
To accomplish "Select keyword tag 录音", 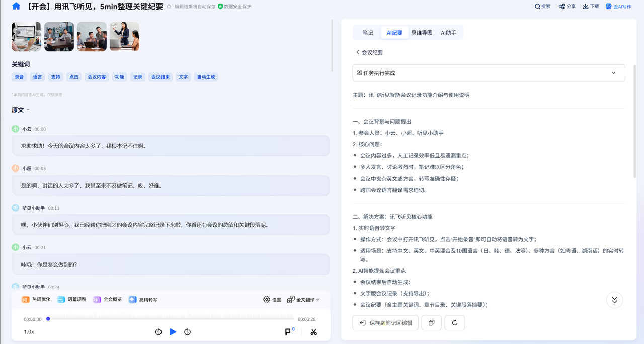I will 19,77.
